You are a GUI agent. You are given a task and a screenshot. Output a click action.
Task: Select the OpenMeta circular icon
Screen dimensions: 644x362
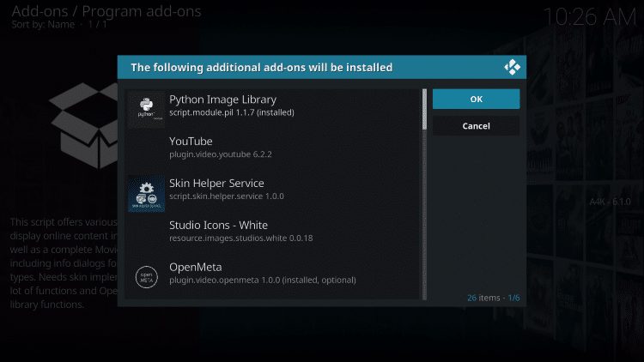tap(146, 277)
